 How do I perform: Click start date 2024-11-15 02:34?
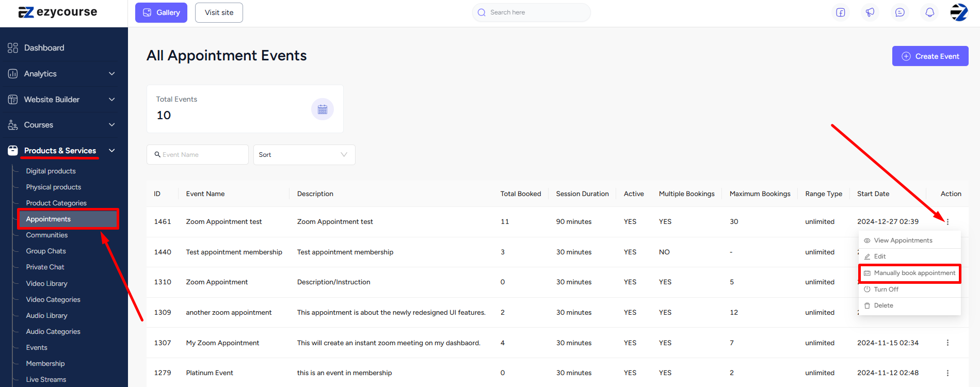click(x=888, y=343)
